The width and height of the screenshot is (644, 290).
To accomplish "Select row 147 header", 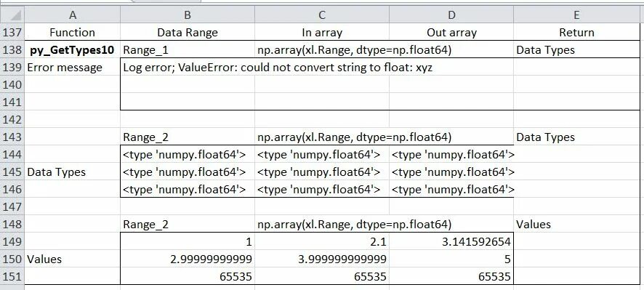I will [x=12, y=206].
